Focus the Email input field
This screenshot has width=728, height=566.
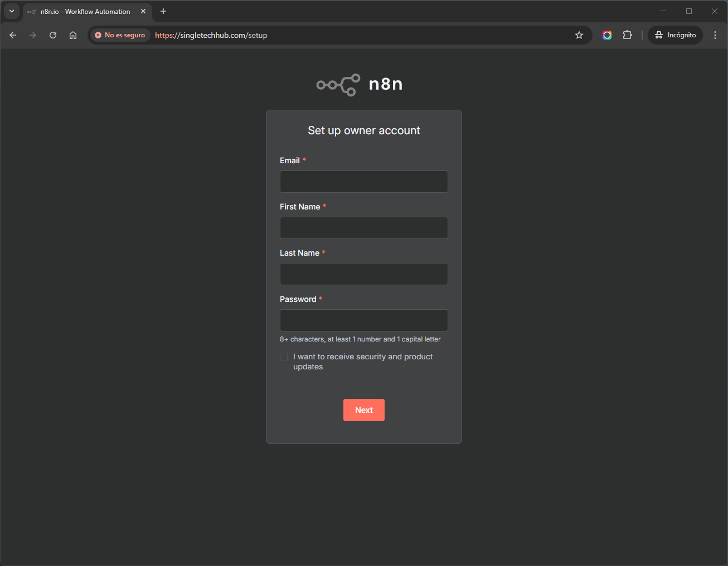point(364,182)
